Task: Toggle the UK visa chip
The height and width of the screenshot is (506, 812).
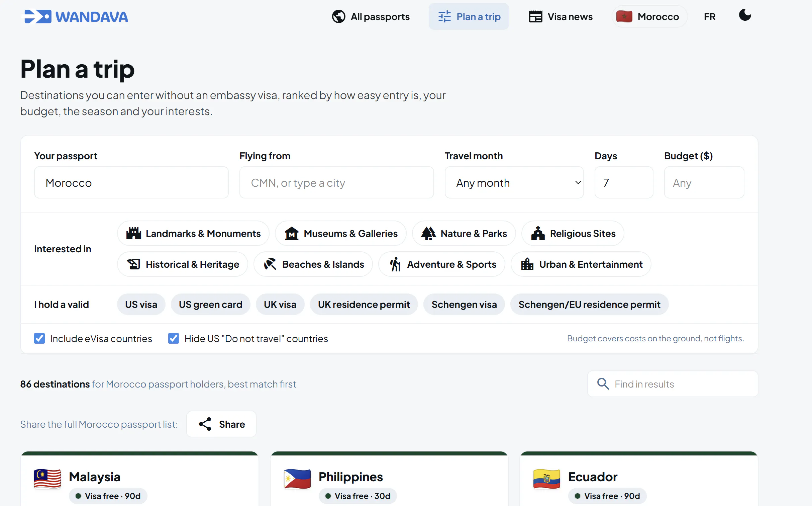Action: 280,305
